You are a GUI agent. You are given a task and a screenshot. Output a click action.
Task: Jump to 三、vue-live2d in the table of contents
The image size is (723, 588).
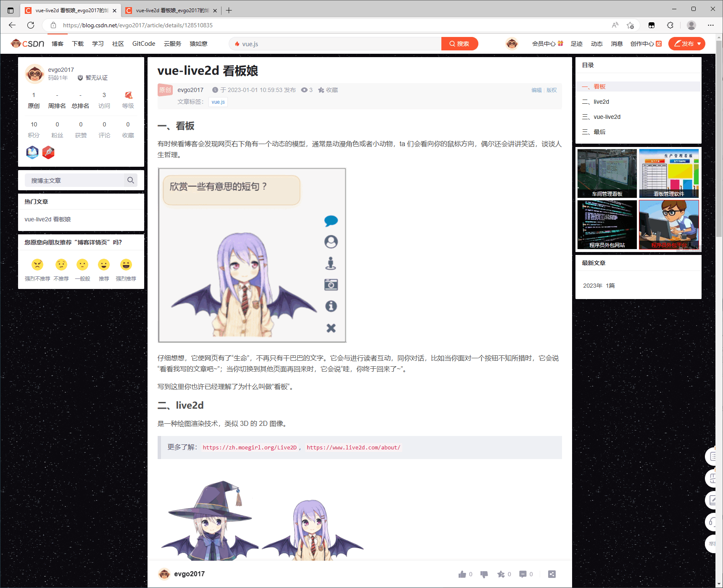pos(602,117)
